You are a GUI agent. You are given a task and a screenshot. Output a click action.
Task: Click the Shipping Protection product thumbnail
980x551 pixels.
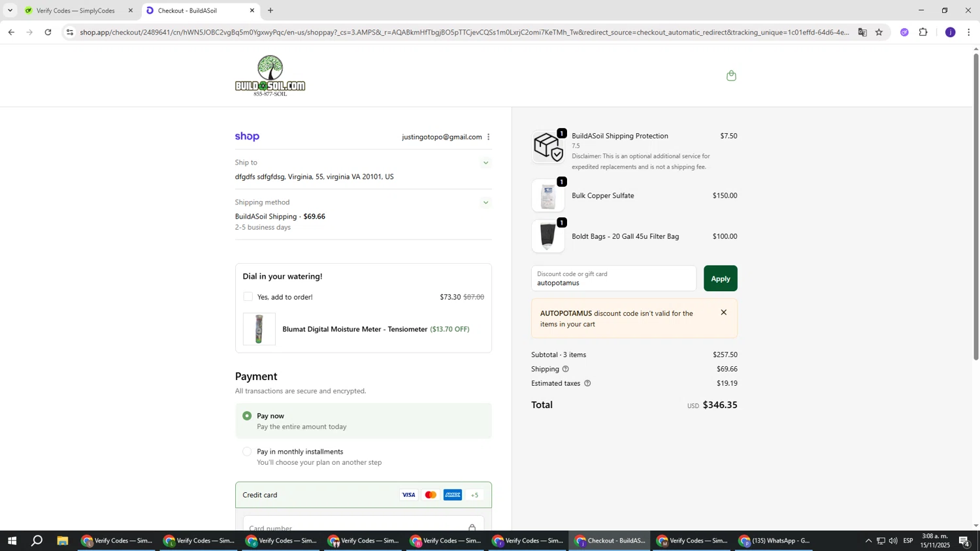click(x=548, y=147)
